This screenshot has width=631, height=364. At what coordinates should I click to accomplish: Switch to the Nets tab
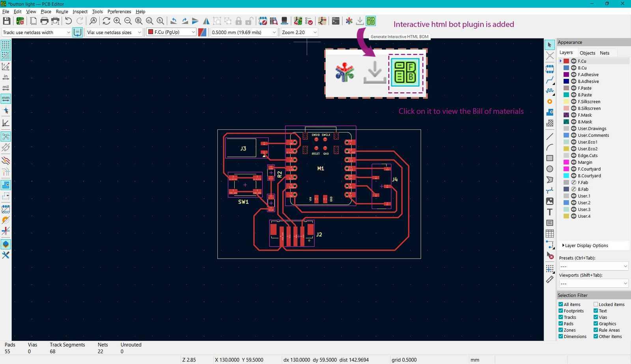pyautogui.click(x=605, y=52)
